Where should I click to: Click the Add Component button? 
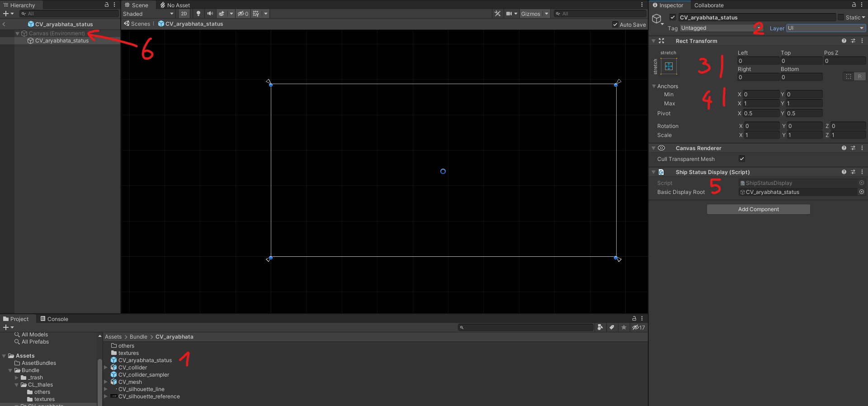click(759, 209)
